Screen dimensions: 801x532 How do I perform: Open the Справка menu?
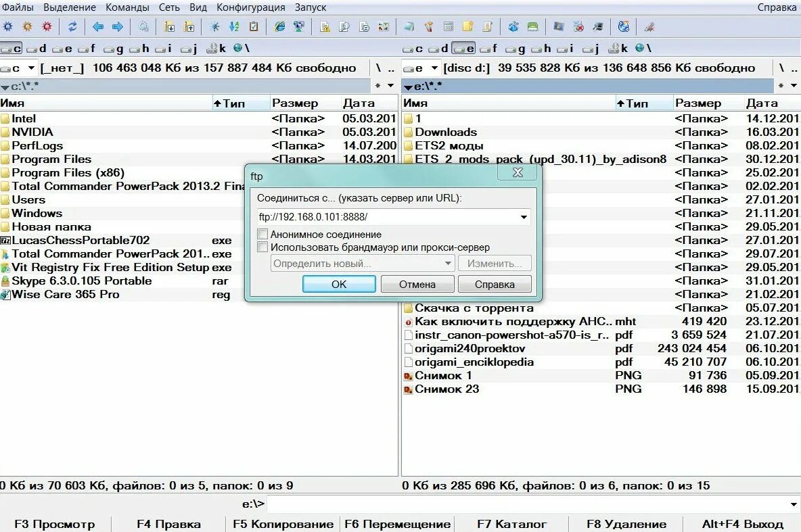(777, 7)
